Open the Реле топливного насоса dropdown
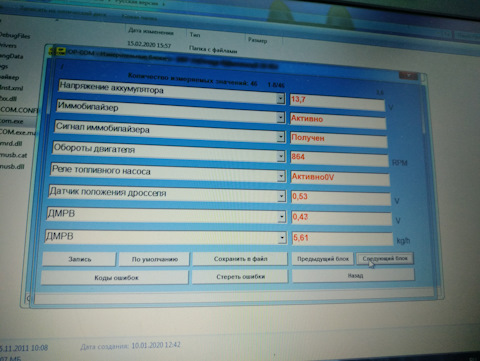Screen dimensions: 480x361 (x=282, y=176)
